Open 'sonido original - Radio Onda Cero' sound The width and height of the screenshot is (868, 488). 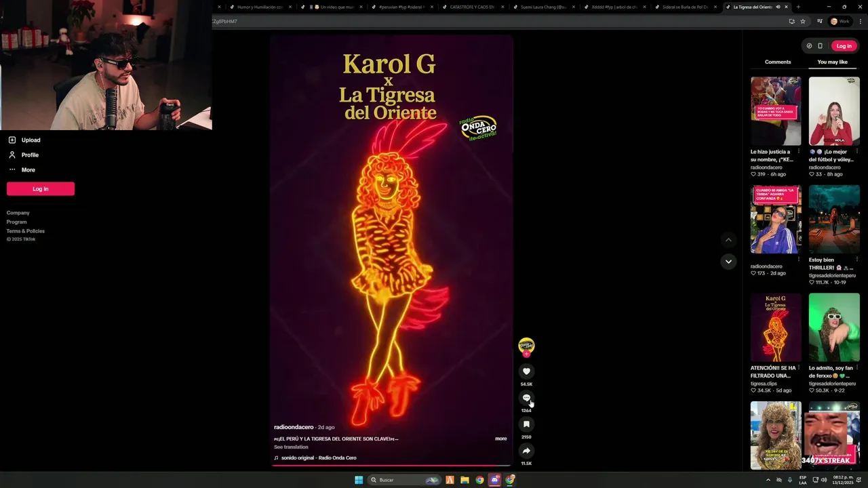[x=319, y=458]
